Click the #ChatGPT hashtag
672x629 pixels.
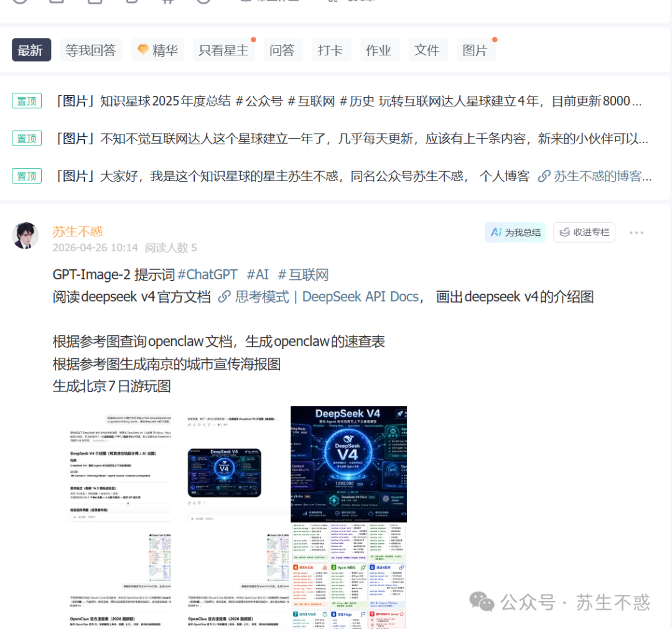click(x=207, y=274)
